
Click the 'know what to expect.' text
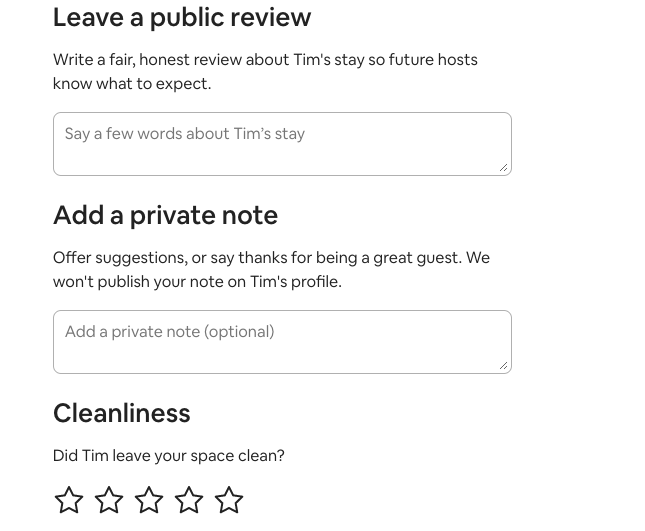point(132,84)
